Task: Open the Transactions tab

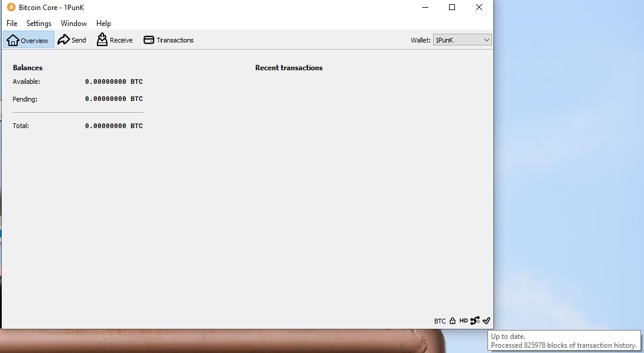Action: tap(168, 40)
